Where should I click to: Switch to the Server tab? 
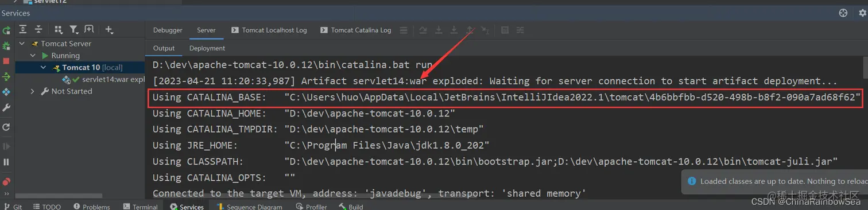point(206,30)
